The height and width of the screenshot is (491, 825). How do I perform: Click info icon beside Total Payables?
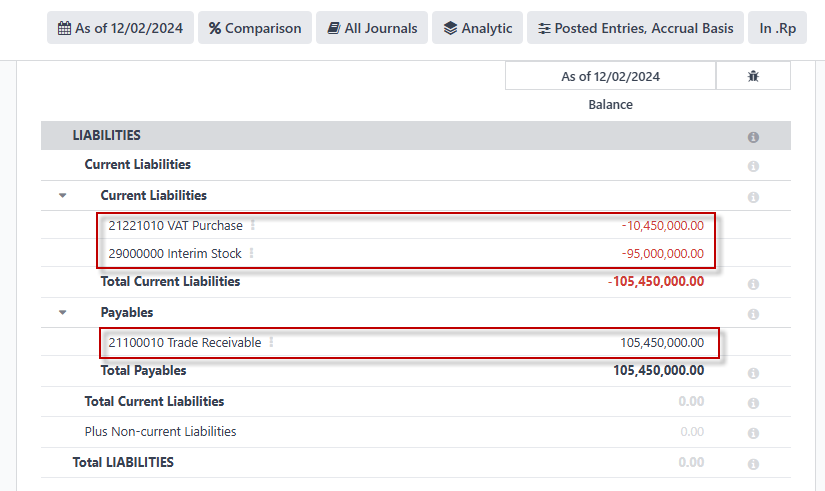click(x=753, y=373)
